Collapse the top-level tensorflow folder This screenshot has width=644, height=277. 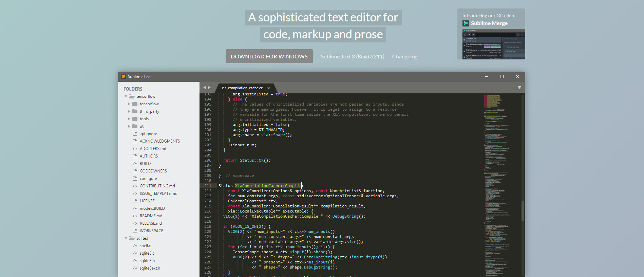pos(126,96)
